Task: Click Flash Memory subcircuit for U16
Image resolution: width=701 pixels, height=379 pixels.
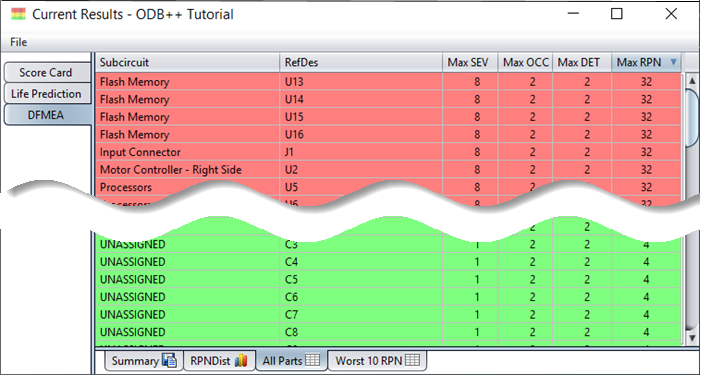Action: pyautogui.click(x=135, y=135)
